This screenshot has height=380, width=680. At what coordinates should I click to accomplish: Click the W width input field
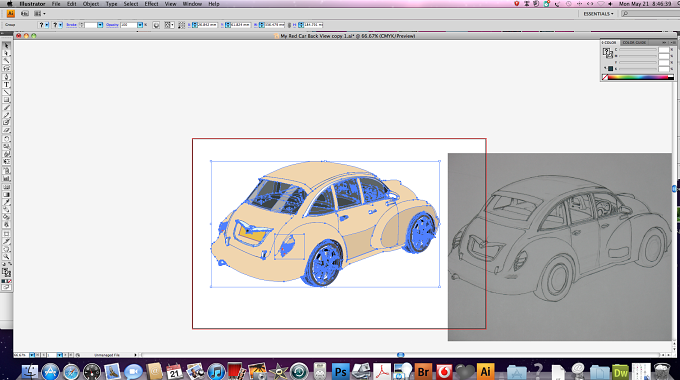pos(274,25)
